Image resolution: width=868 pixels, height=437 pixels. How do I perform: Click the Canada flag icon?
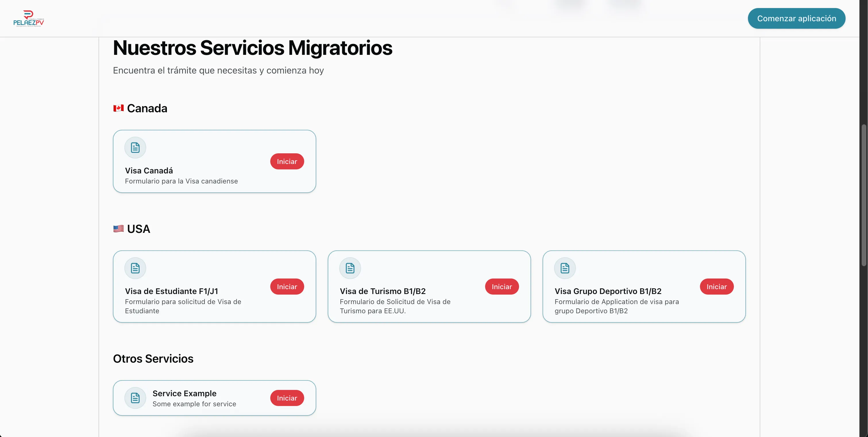[118, 108]
